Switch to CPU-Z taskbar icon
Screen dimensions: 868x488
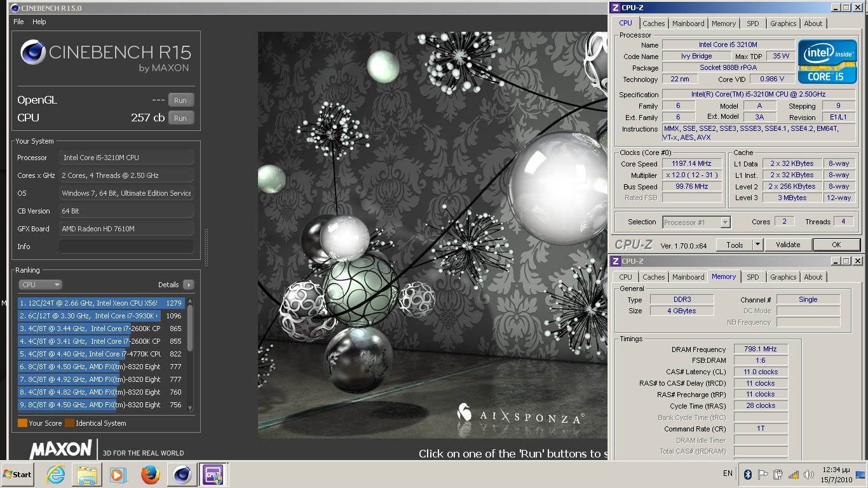coord(212,475)
